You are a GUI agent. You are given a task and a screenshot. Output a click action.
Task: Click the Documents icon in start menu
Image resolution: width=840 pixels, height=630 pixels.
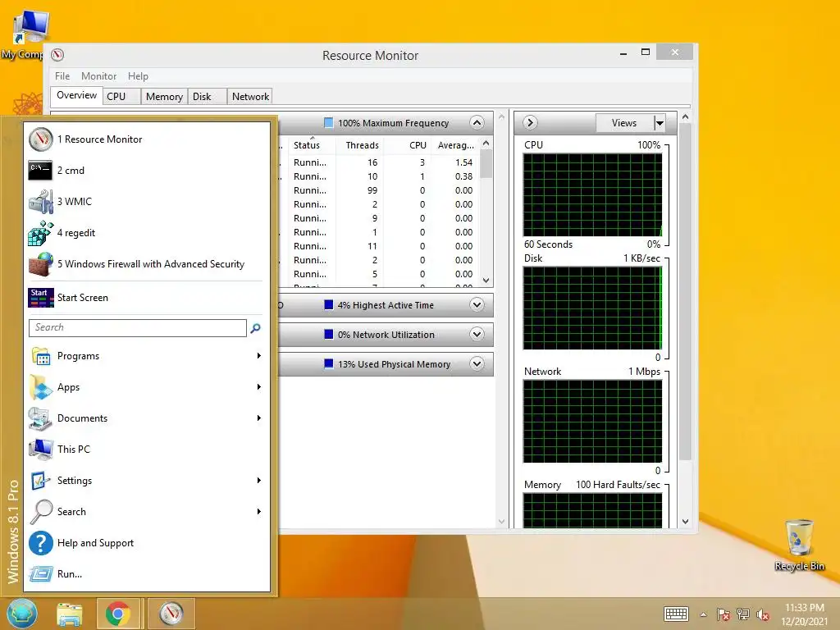41,418
